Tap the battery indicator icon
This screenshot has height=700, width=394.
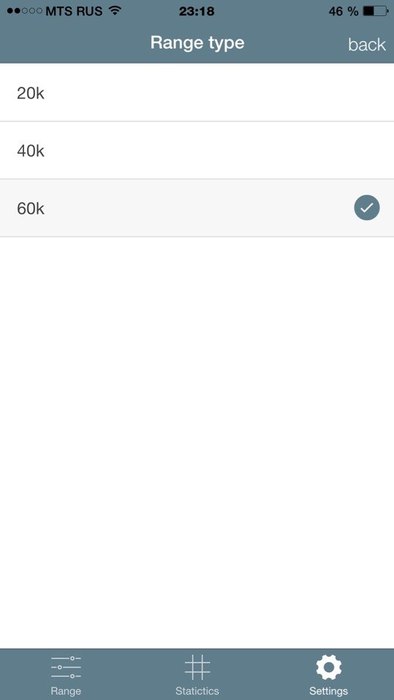click(376, 11)
